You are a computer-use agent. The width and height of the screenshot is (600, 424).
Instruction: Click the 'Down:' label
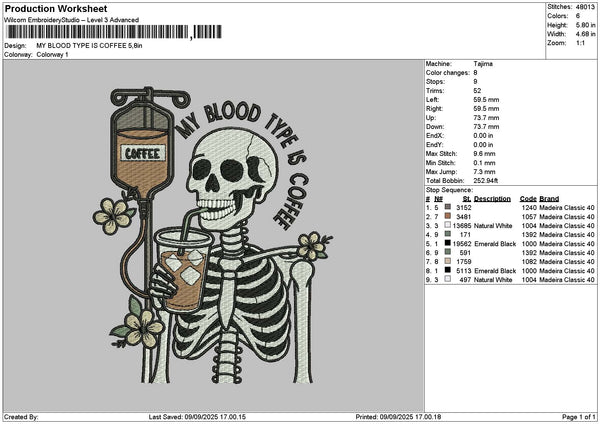tap(435, 127)
